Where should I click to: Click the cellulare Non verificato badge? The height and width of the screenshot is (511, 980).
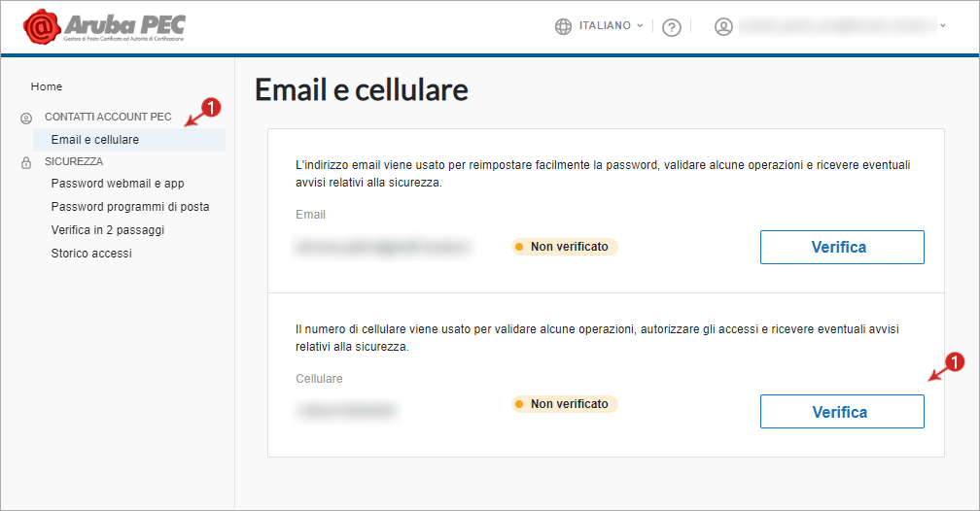click(564, 404)
